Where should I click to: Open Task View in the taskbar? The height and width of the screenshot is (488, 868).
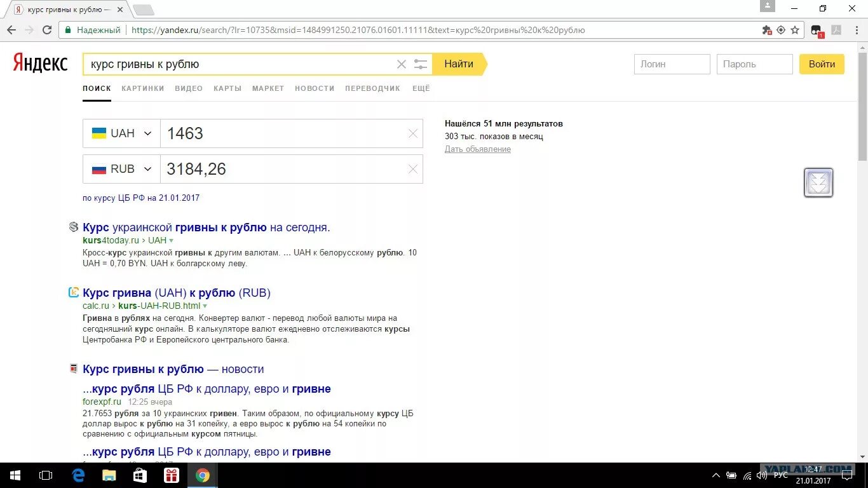(x=46, y=475)
